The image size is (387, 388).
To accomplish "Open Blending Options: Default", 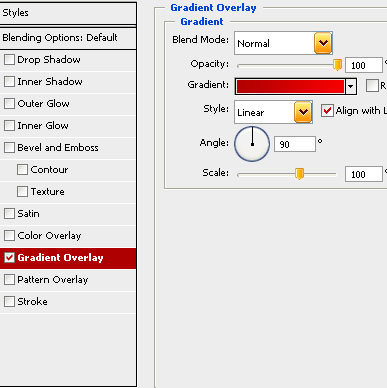I will [x=68, y=38].
